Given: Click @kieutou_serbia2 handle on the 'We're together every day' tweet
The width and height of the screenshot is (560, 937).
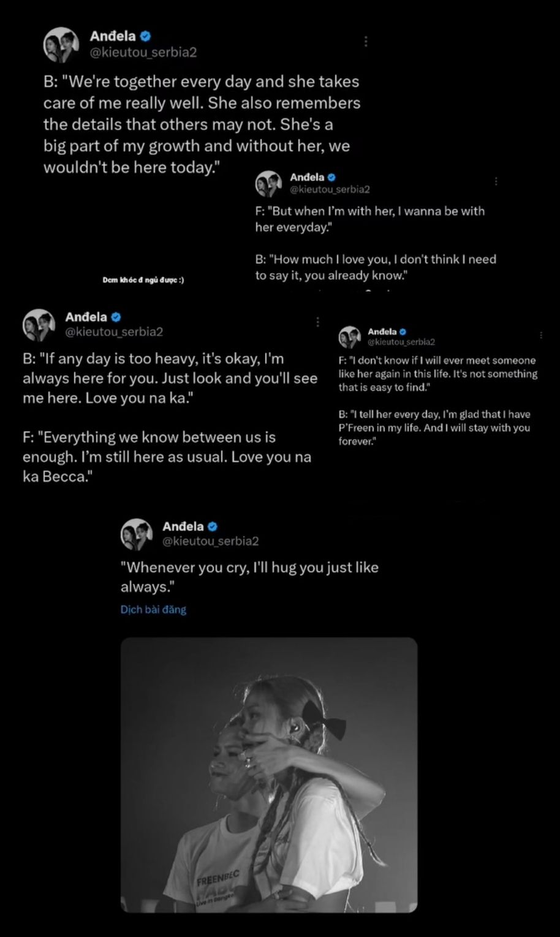Looking at the screenshot, I should click(143, 53).
